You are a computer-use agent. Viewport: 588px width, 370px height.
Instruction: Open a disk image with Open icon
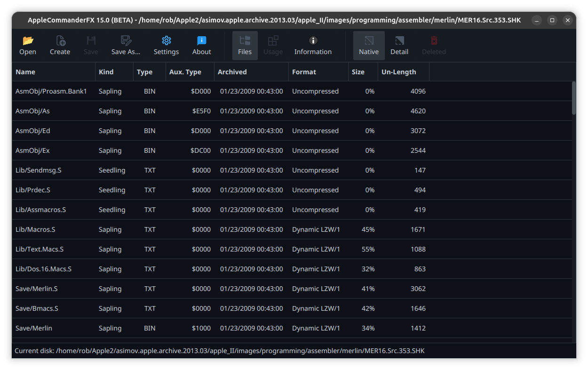(x=28, y=46)
